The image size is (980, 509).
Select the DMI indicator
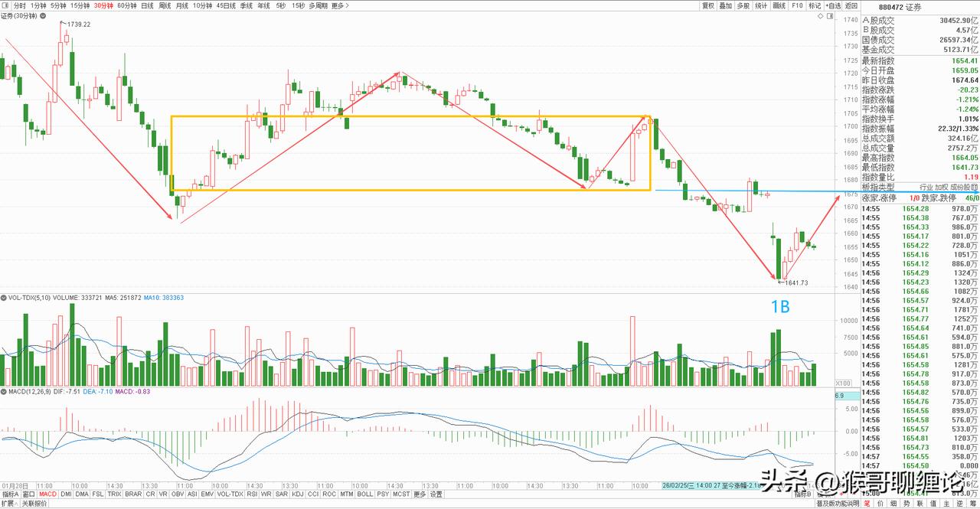click(x=66, y=494)
